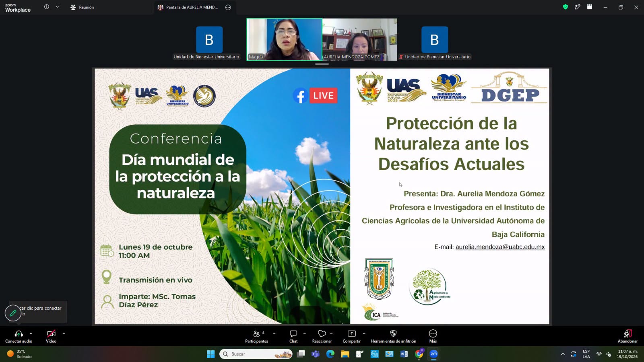Expand the Chat options arrow
The image size is (644, 362).
click(304, 333)
